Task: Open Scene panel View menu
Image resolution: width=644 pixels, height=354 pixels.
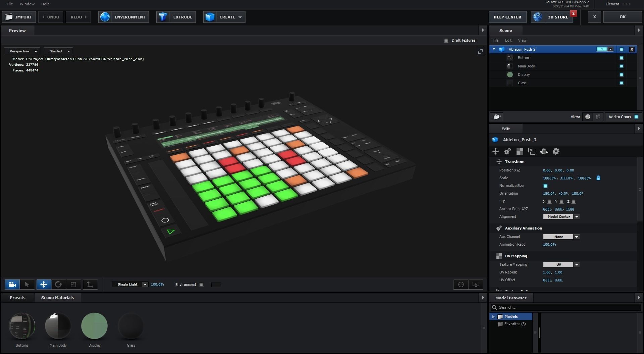Action: [522, 40]
